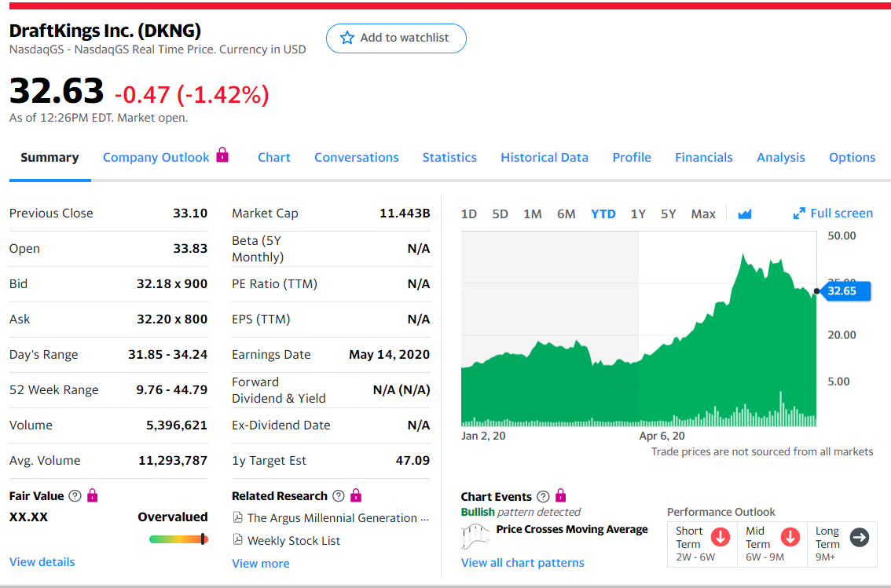The width and height of the screenshot is (891, 588).
Task: Click the PDF icon for Argus Millennial Generation
Action: 238,517
